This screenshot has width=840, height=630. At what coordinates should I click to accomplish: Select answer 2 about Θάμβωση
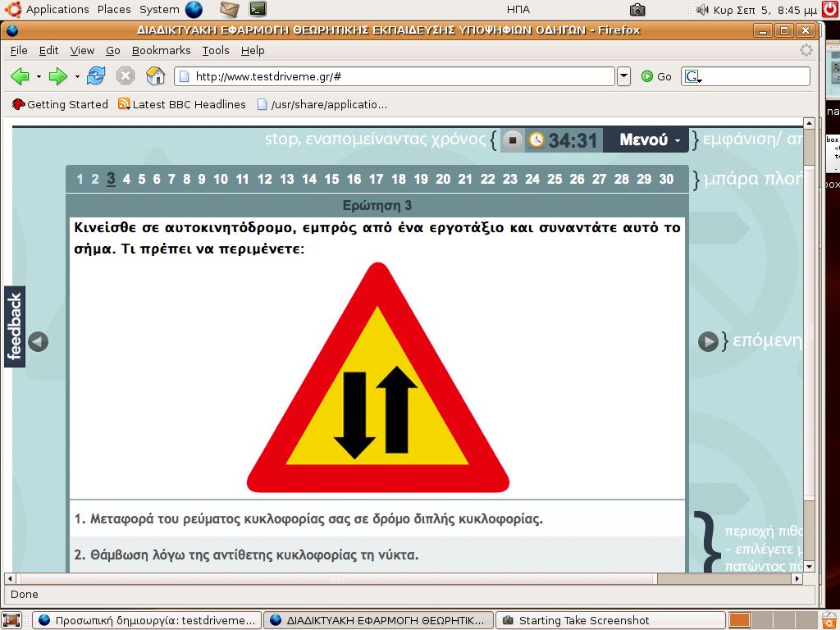tap(377, 555)
